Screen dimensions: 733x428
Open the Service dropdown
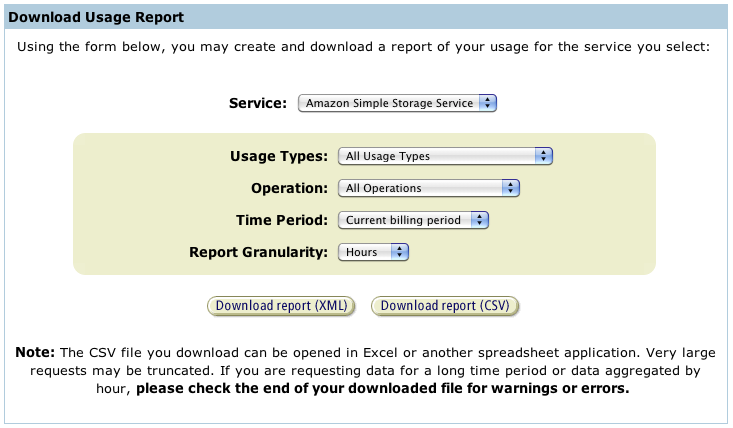click(397, 103)
